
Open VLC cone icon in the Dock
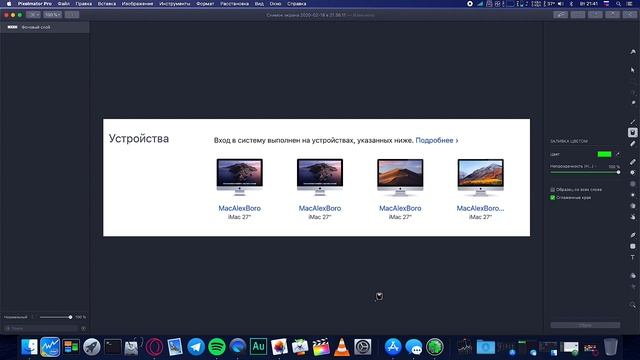pyautogui.click(x=342, y=347)
